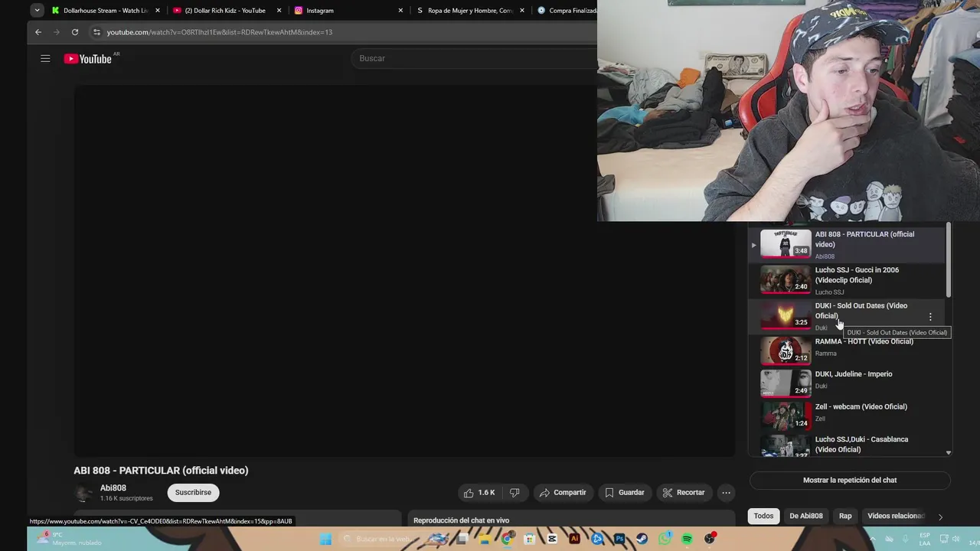This screenshot has height=551, width=980.
Task: Expand hidden system tray icons chevron
Action: tap(873, 539)
